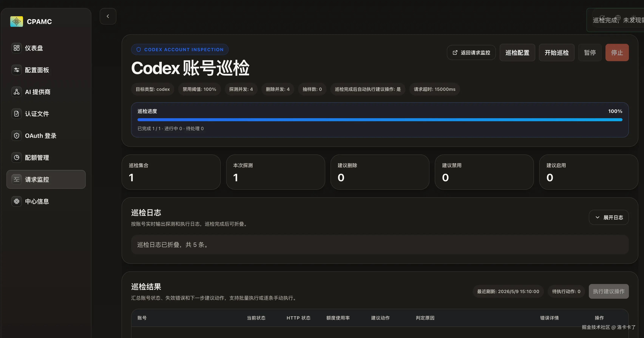Click the 巡检日志 section heading

click(146, 212)
